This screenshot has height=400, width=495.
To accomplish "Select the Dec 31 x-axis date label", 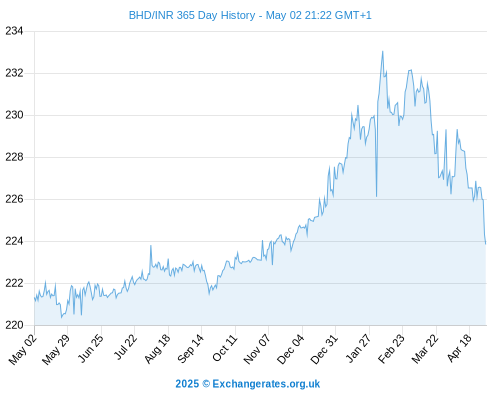I will (324, 349).
